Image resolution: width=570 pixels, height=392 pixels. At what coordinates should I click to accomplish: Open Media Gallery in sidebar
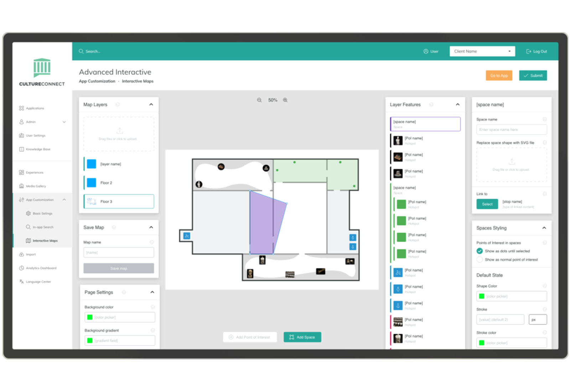coord(36,186)
